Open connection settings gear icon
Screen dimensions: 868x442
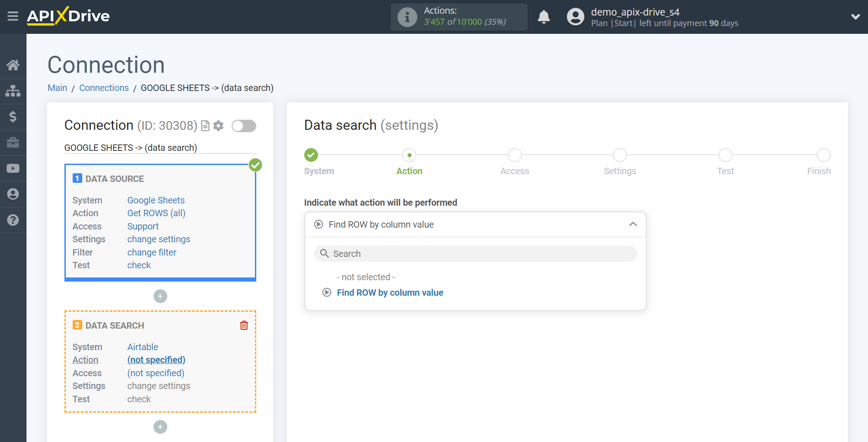[219, 126]
